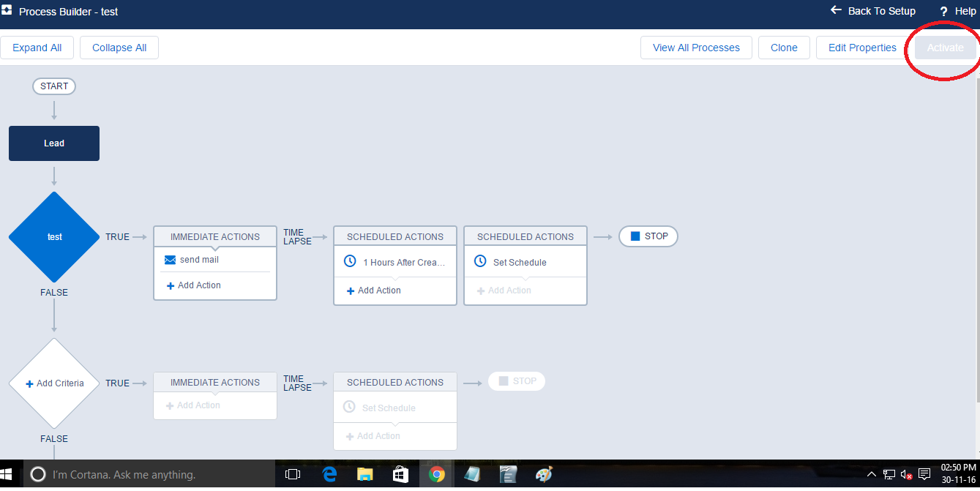Viewport: 980px width, 491px height.
Task: Switch to Google Chrome in the taskbar
Action: coord(436,475)
